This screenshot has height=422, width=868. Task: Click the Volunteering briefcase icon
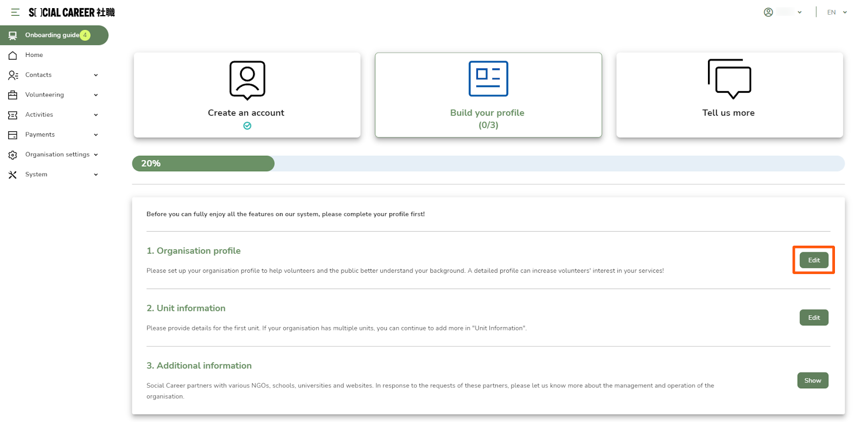13,95
